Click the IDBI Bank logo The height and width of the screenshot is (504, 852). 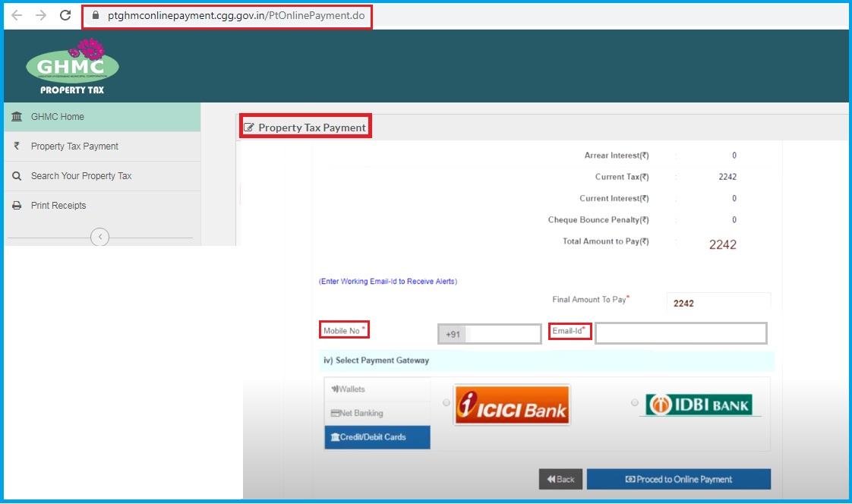click(700, 403)
